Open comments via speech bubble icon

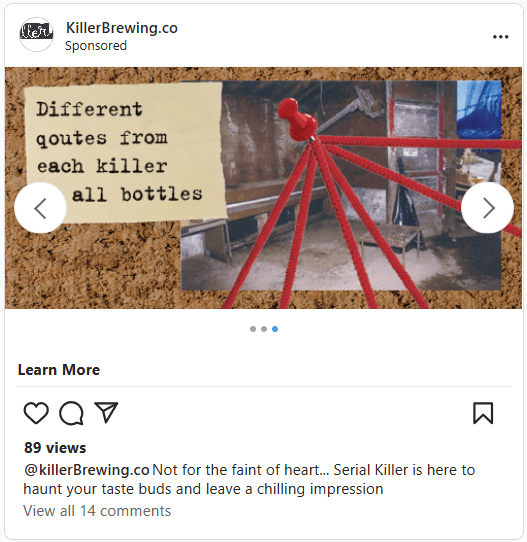tap(71, 413)
